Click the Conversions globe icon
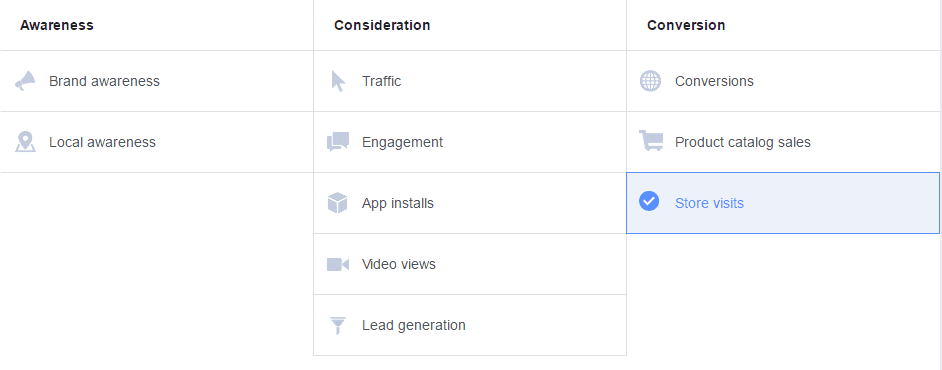This screenshot has height=370, width=942. coord(650,81)
